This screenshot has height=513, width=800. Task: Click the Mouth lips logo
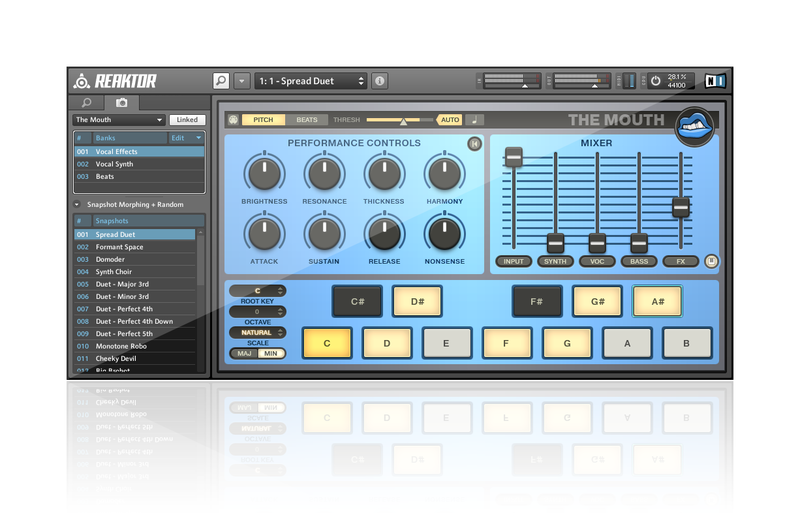click(694, 126)
